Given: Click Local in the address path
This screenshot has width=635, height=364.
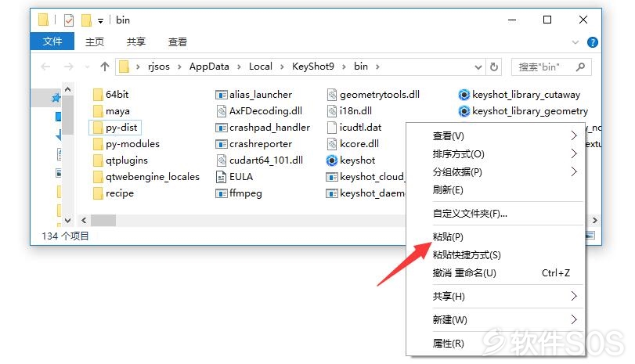Looking at the screenshot, I should pos(261,67).
